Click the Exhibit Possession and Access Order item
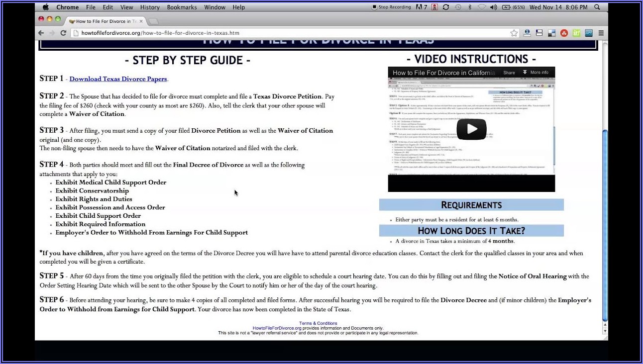This screenshot has height=364, width=643. pyautogui.click(x=110, y=208)
